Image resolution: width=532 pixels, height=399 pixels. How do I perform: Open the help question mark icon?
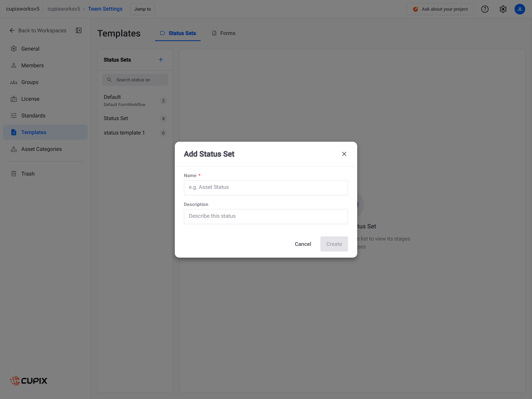[x=485, y=9]
